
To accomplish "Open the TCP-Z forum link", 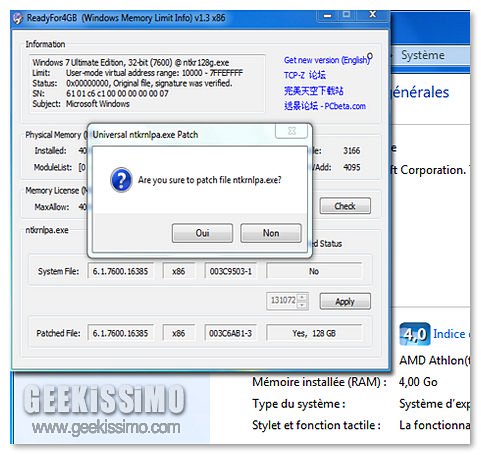I will click(305, 75).
